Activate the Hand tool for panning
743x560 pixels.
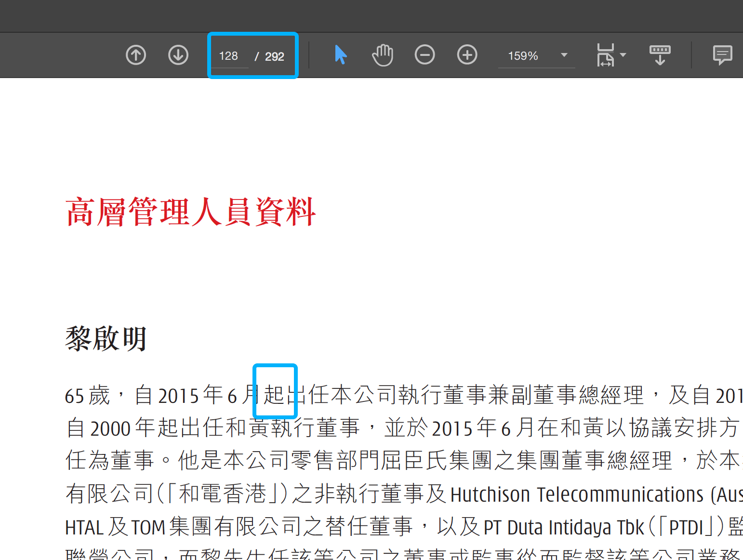tap(382, 55)
